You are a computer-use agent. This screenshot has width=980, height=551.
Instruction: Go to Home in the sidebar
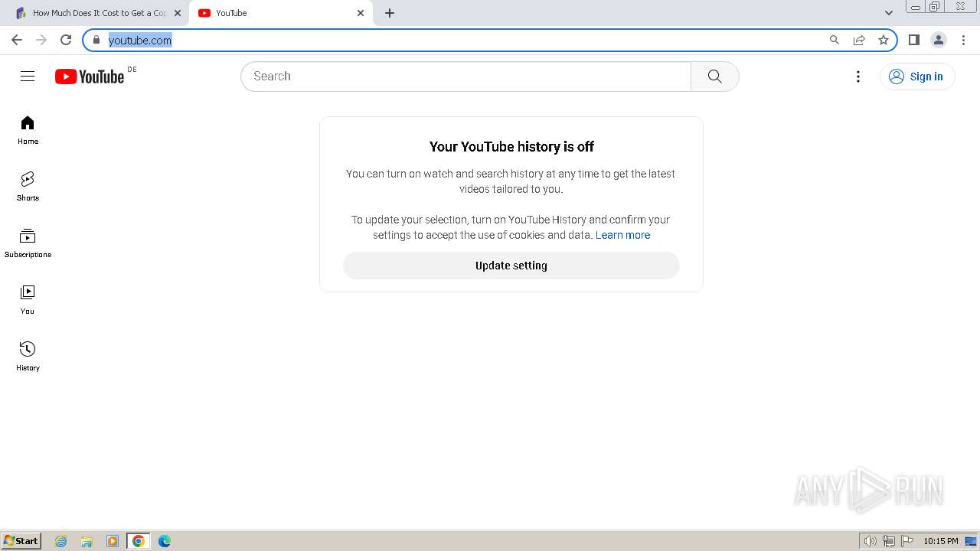[28, 130]
